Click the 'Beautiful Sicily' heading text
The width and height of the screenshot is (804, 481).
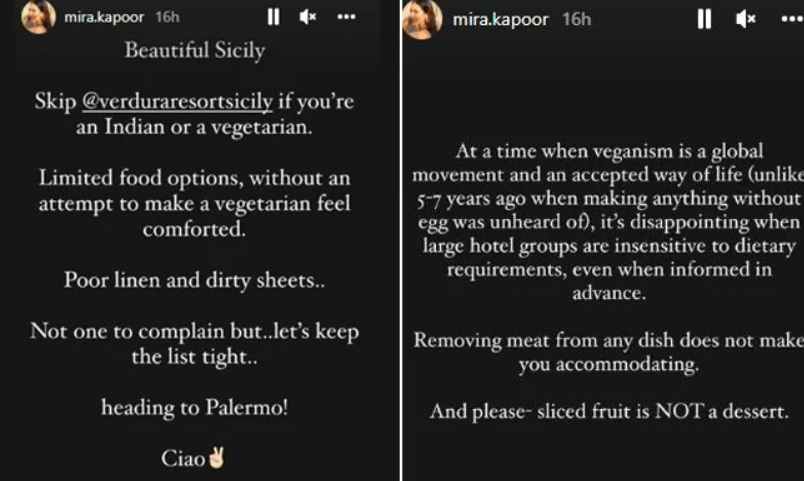click(194, 51)
